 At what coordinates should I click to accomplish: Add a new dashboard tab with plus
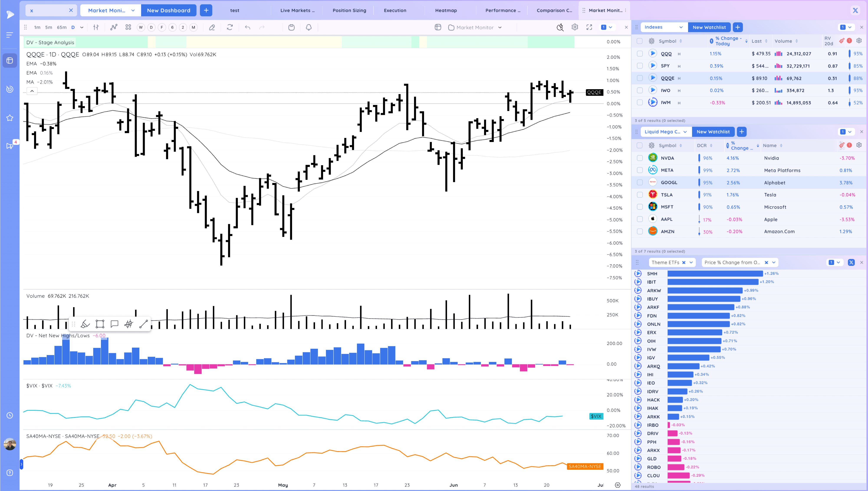coord(206,10)
